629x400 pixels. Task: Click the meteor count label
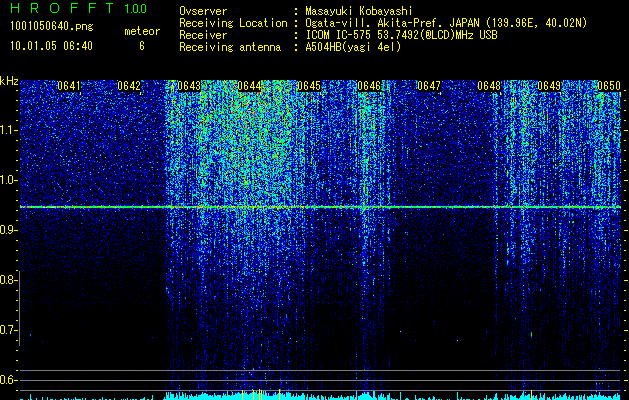(142, 31)
